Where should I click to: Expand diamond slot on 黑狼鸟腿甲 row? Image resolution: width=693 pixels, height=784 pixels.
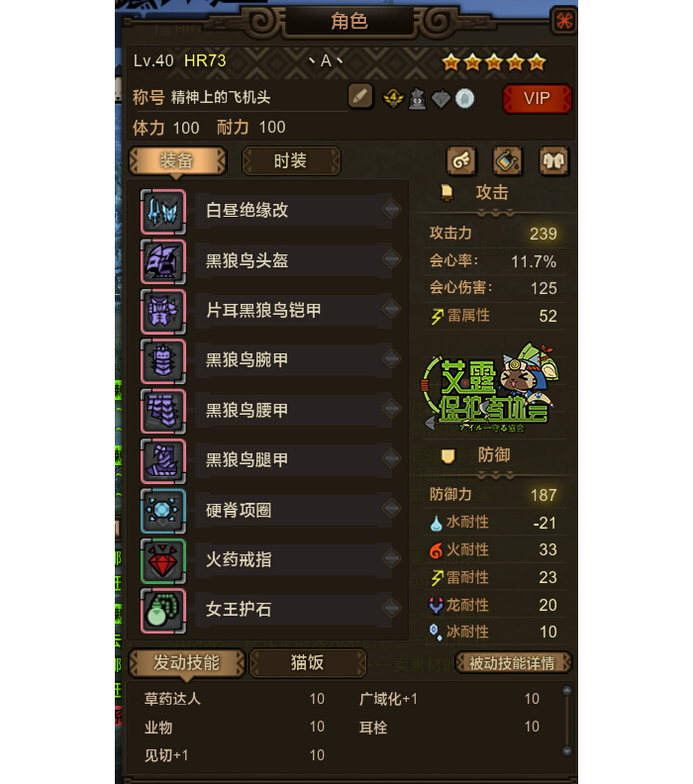point(391,458)
